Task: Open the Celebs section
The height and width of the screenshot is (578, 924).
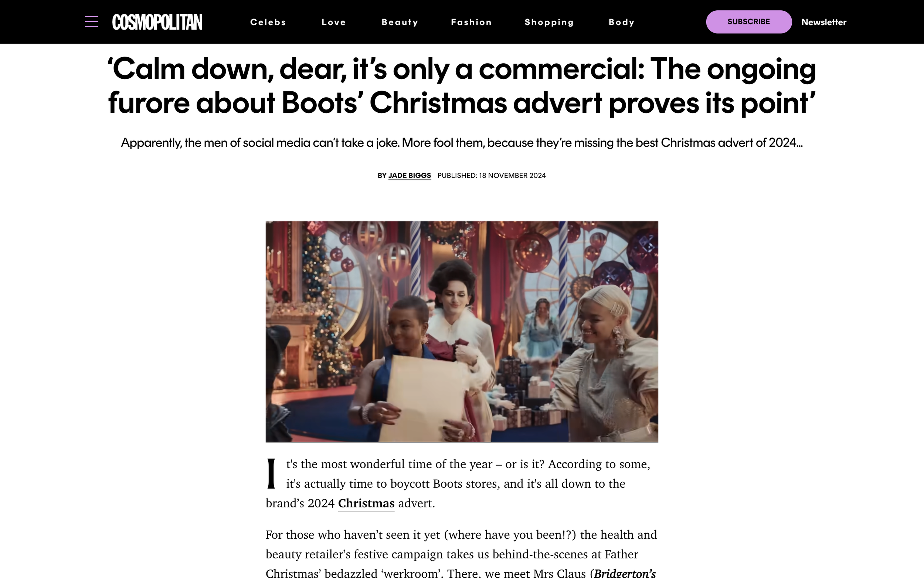Action: (x=268, y=22)
